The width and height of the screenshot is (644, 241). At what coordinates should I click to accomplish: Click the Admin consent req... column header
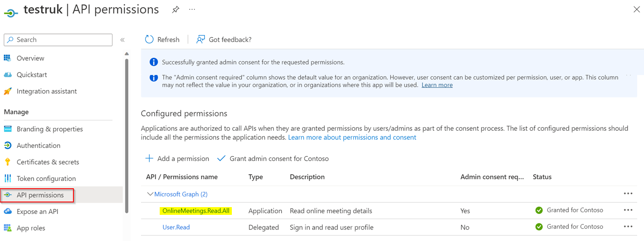(492, 177)
